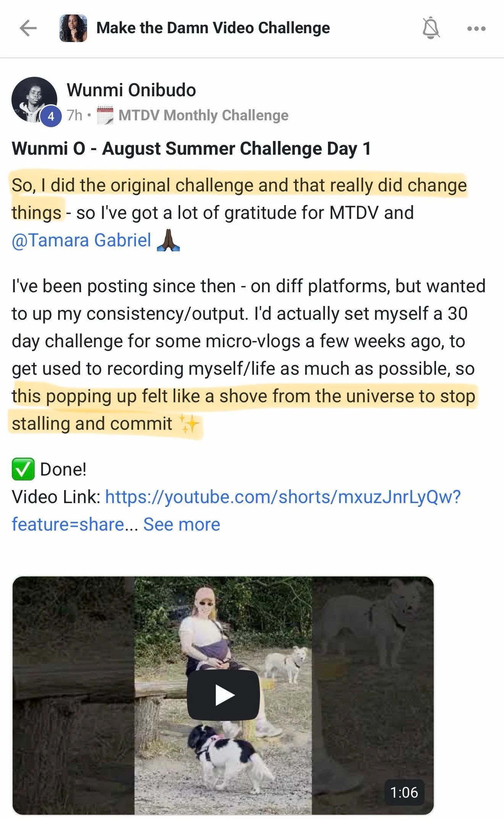
Task: Open the community avatar in the header
Action: pyautogui.click(x=73, y=28)
